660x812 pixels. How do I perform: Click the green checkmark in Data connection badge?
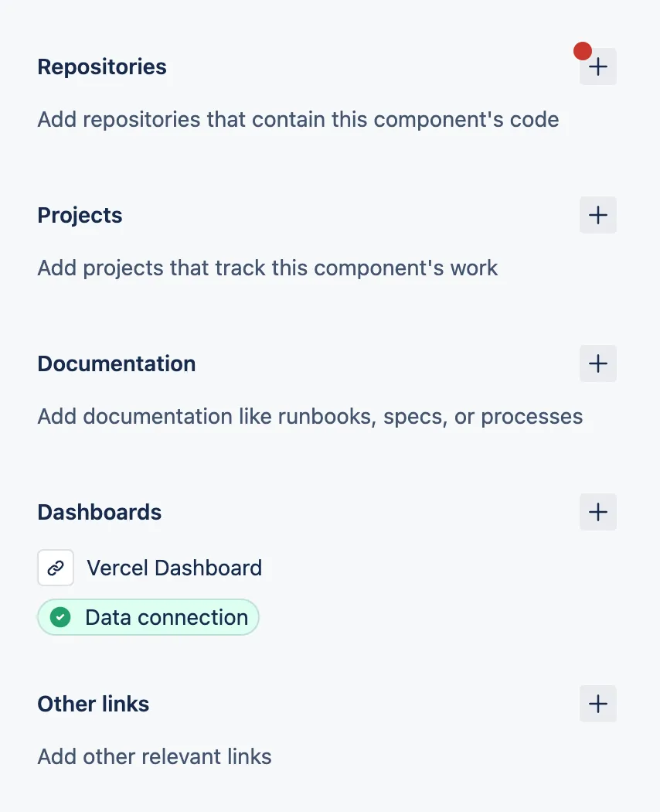click(60, 617)
